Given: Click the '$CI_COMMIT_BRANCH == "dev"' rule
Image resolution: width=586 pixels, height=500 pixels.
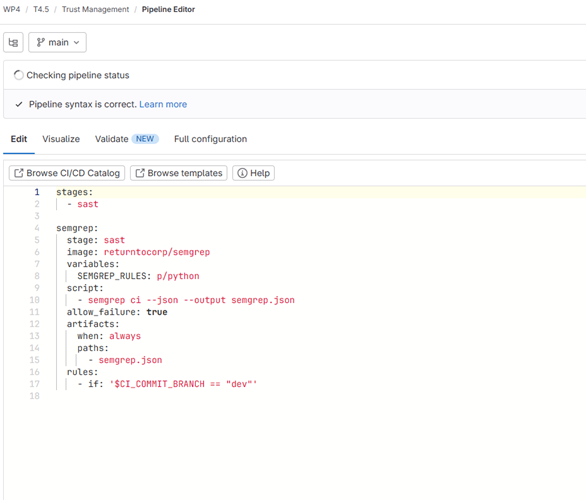Looking at the screenshot, I should click(183, 384).
